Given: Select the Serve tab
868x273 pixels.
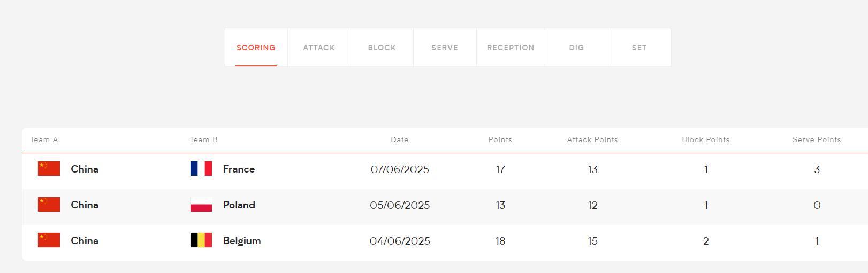Looking at the screenshot, I should coord(445,48).
